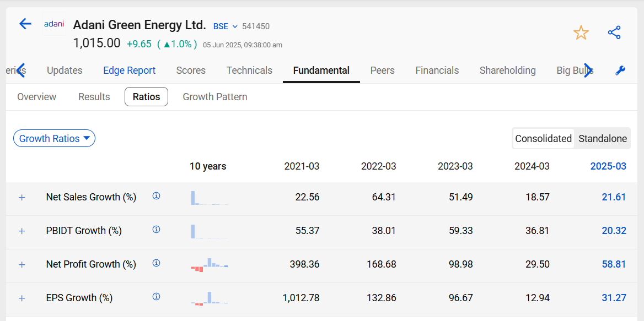This screenshot has height=321, width=644.
Task: Click the EPS Growth (%) label
Action: click(79, 298)
